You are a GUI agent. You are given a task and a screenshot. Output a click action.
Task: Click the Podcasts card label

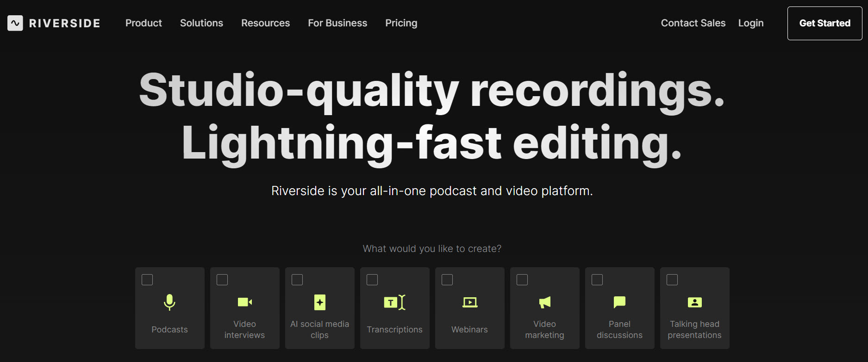point(170,330)
